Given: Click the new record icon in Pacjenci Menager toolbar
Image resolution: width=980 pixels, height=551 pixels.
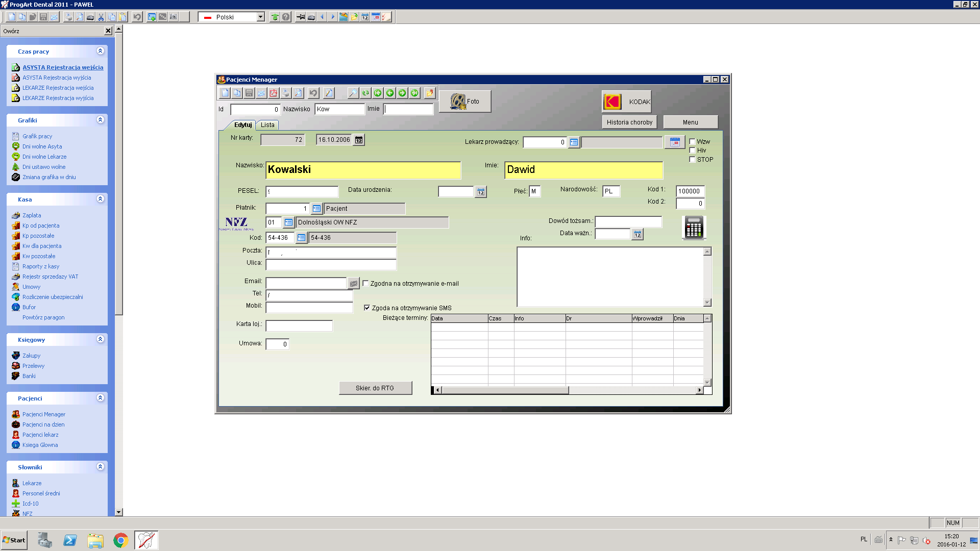Looking at the screenshot, I should (225, 93).
